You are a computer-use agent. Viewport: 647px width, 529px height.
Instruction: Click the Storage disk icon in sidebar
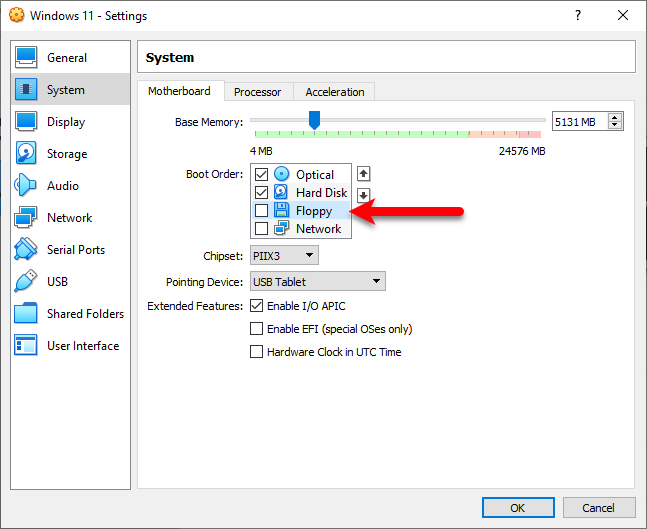pyautogui.click(x=26, y=153)
